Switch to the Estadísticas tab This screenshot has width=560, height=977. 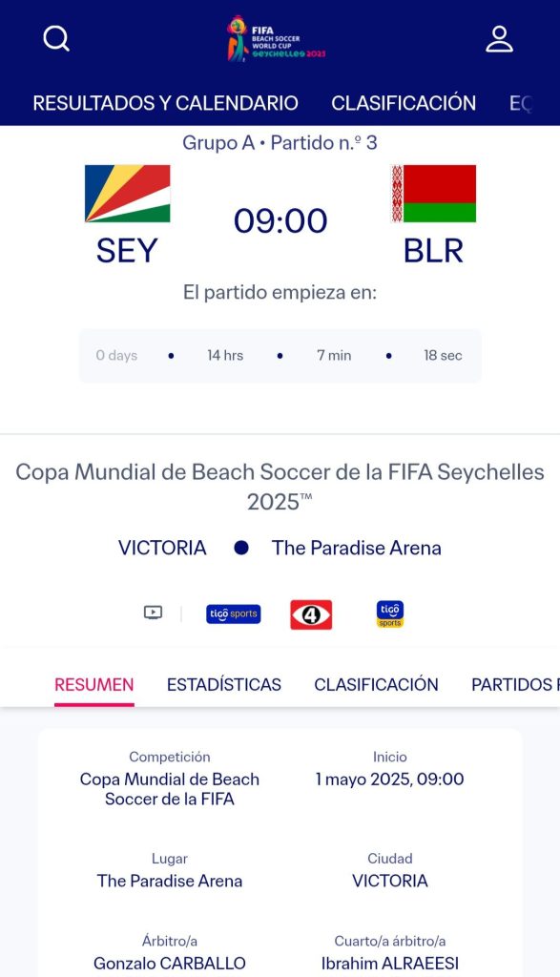(223, 684)
